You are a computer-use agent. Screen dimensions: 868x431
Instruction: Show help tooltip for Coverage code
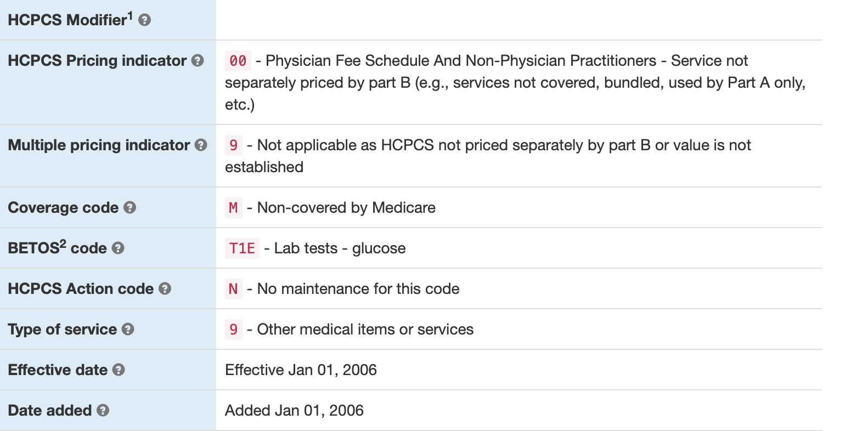pyautogui.click(x=129, y=208)
